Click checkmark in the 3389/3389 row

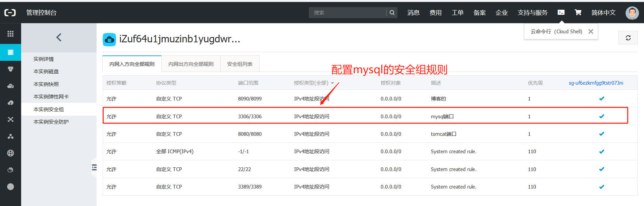pyautogui.click(x=602, y=187)
